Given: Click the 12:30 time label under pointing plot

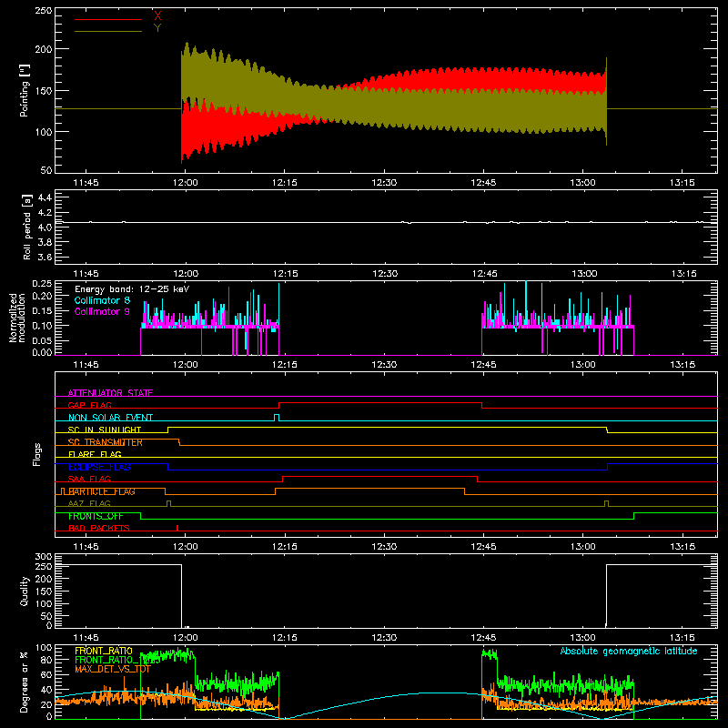Looking at the screenshot, I should click(x=384, y=183).
